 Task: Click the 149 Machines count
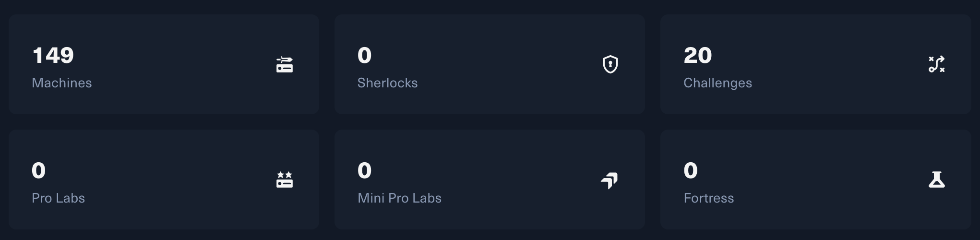coord(53,56)
